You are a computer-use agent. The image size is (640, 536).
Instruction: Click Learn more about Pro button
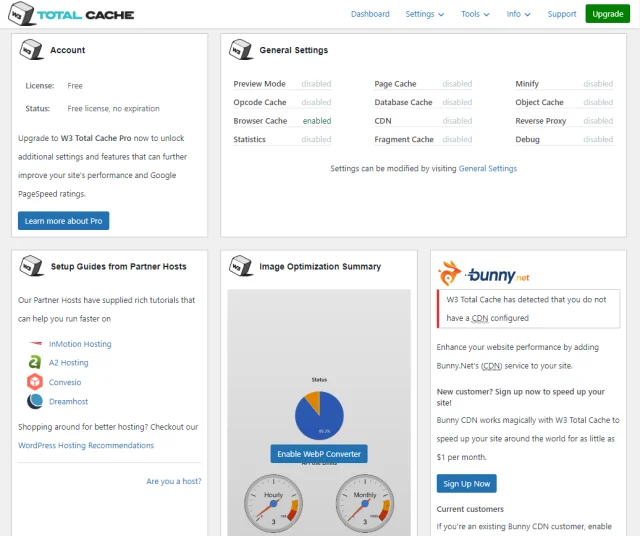[x=63, y=221]
